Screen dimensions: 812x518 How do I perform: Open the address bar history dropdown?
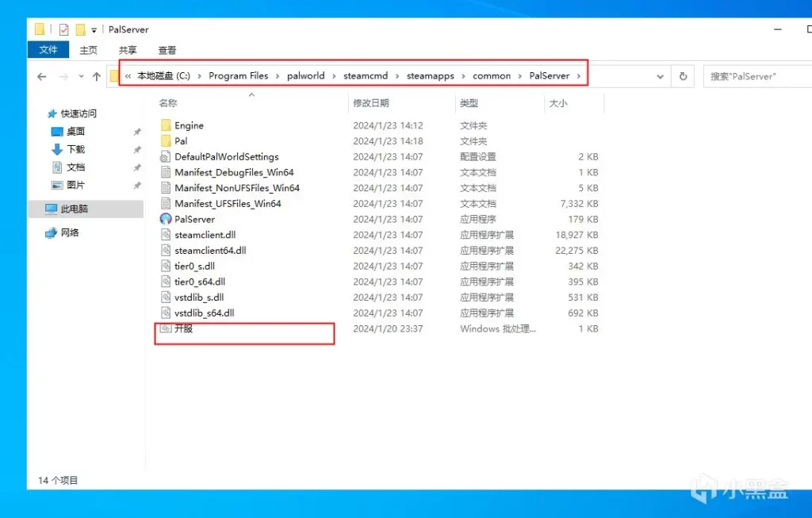(x=661, y=75)
